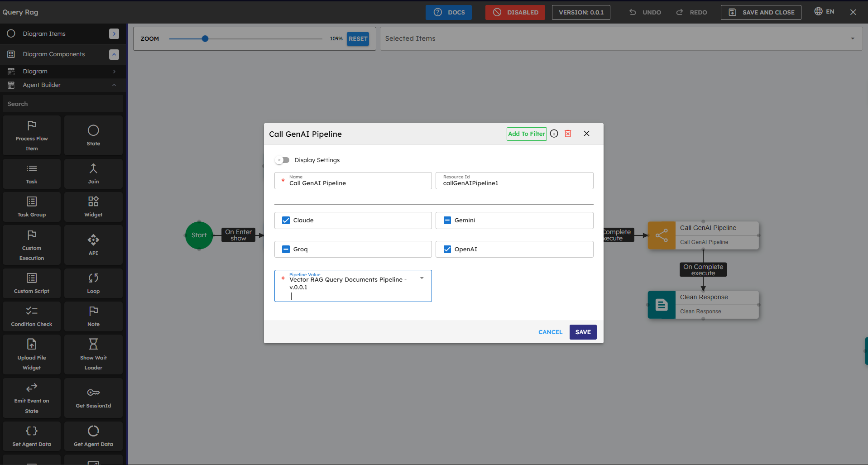
Task: Select the Get SessionId key icon
Action: [93, 393]
